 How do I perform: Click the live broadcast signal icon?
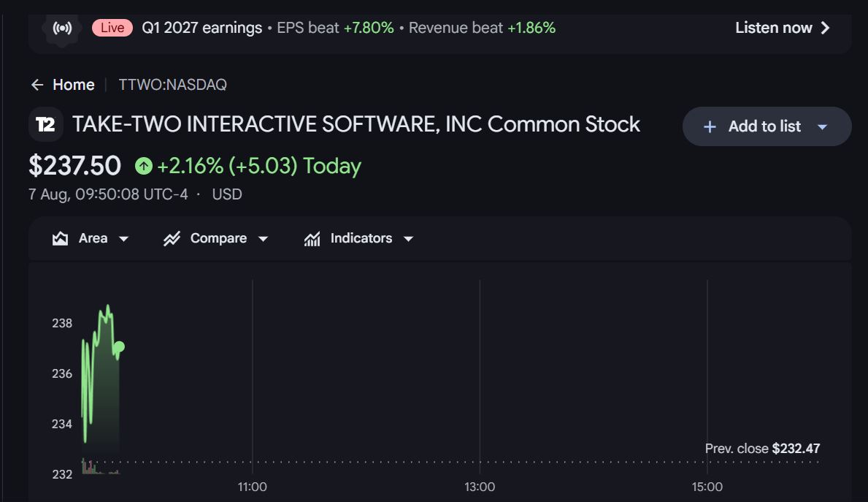(x=62, y=28)
